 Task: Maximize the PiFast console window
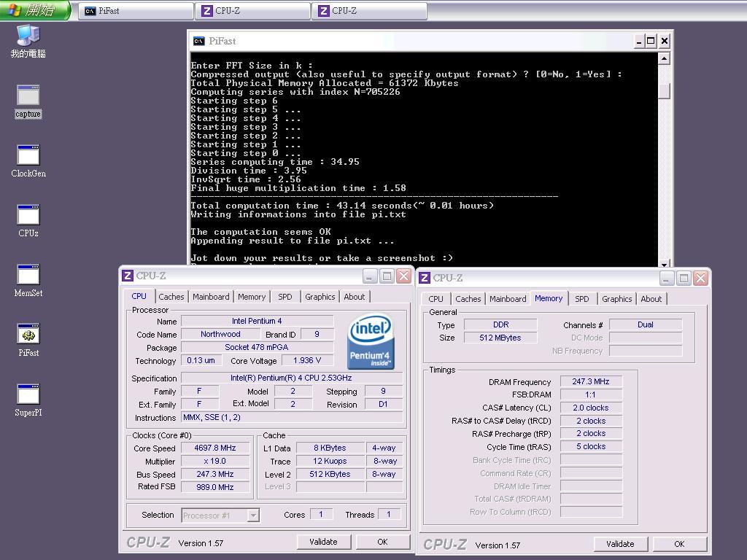(651, 41)
